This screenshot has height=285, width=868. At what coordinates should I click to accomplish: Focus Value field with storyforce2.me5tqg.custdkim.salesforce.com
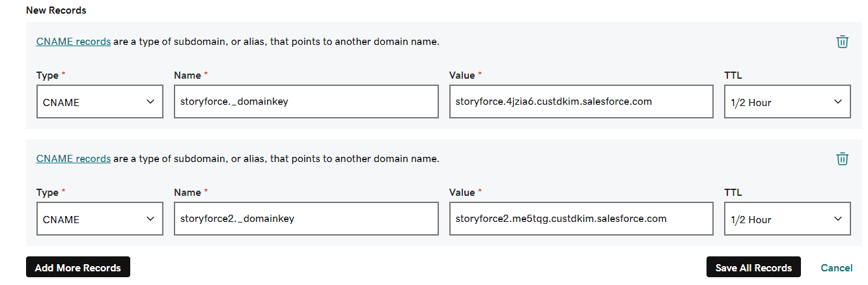(581, 219)
